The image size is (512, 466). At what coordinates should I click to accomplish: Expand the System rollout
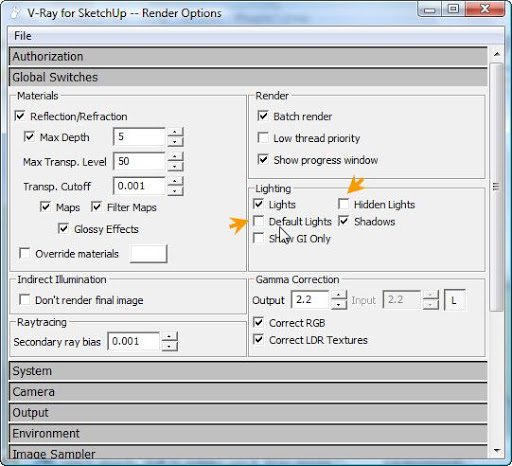pos(248,371)
